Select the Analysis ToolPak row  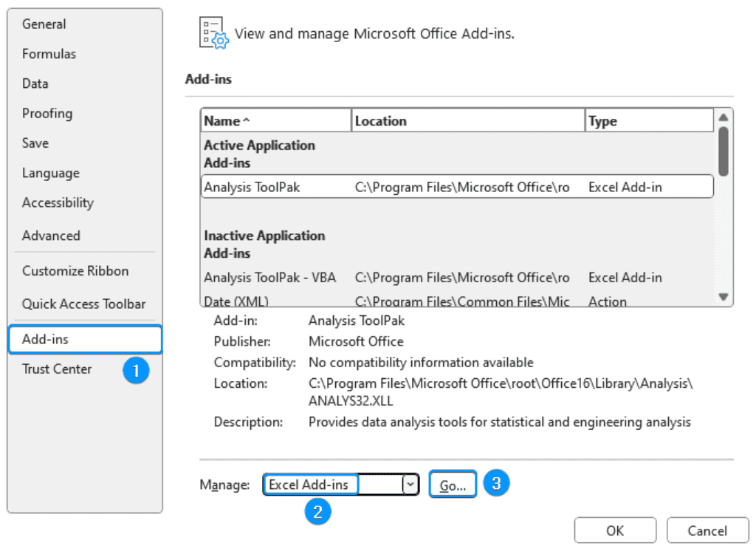tap(457, 187)
